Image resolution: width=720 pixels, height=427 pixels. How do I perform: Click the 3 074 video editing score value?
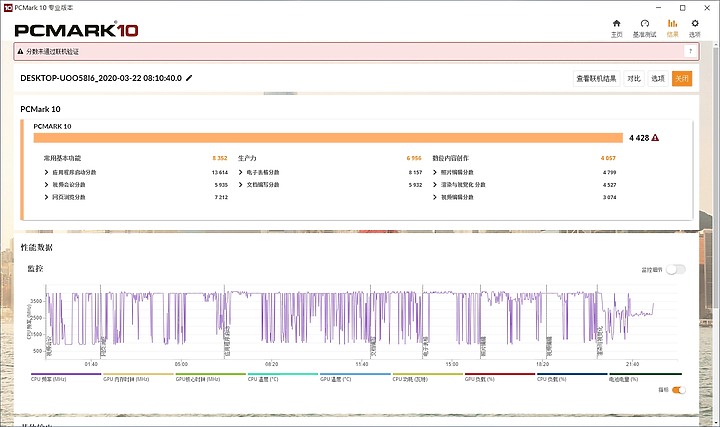point(609,197)
